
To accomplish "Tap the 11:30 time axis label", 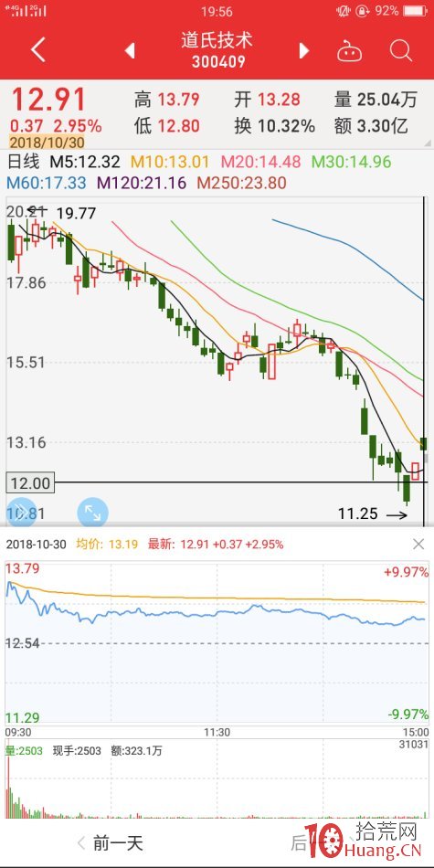I will pos(217,732).
